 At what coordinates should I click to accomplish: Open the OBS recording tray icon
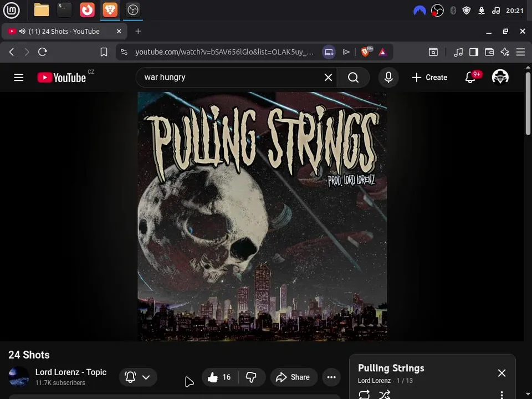point(437,11)
